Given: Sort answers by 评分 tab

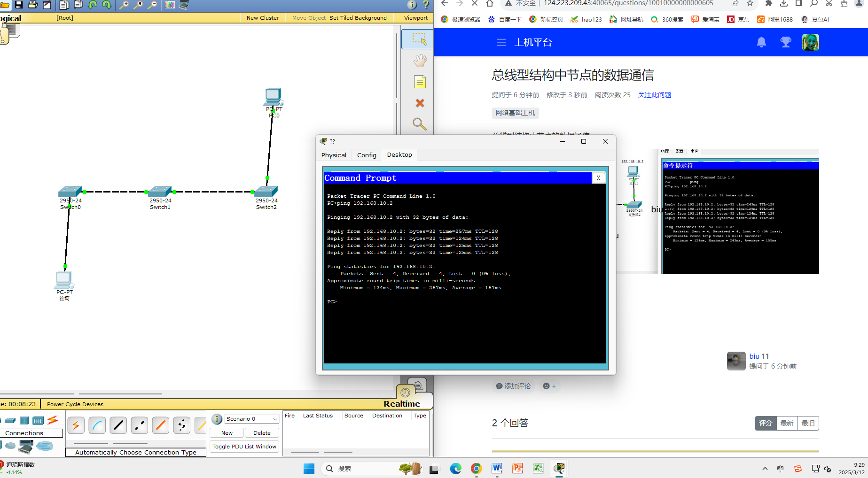Looking at the screenshot, I should click(766, 423).
